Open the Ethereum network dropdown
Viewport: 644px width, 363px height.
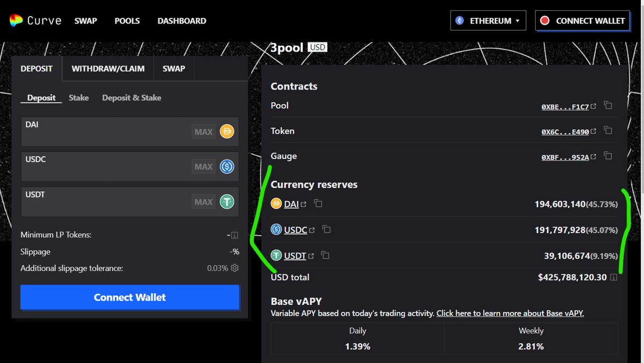click(x=488, y=21)
